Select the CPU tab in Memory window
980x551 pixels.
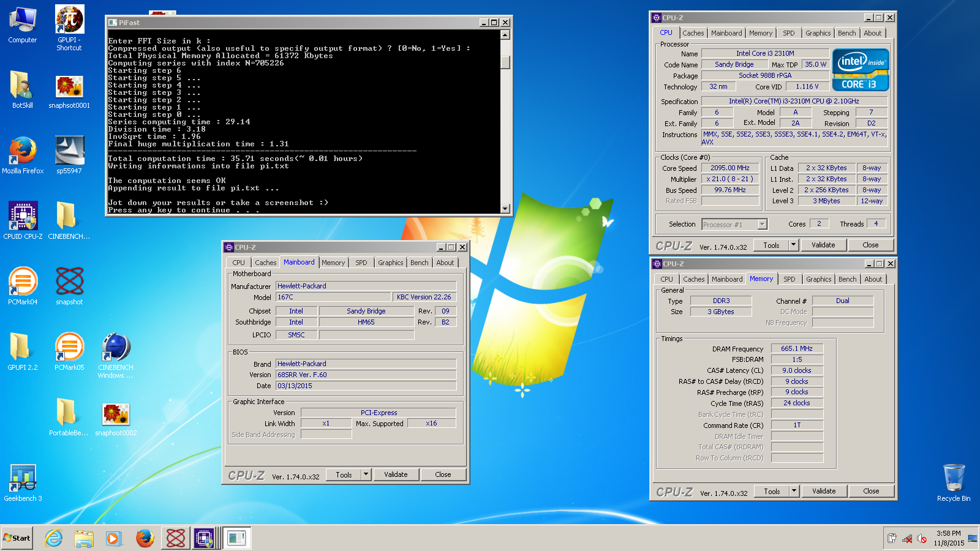pos(667,279)
